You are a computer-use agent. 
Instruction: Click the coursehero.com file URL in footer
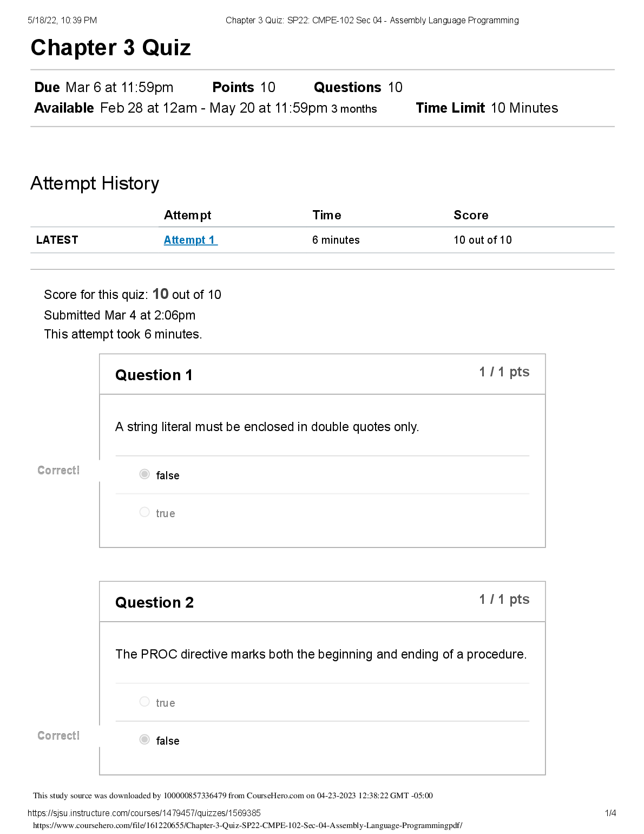click(247, 825)
